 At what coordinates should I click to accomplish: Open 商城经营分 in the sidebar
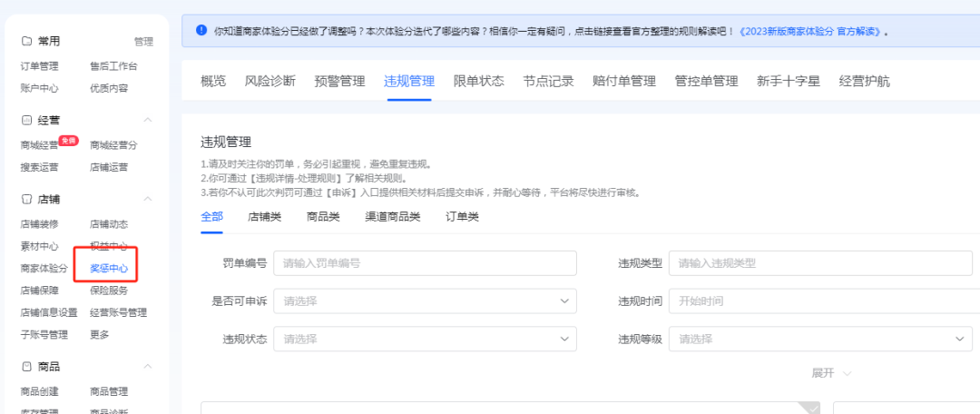113,145
